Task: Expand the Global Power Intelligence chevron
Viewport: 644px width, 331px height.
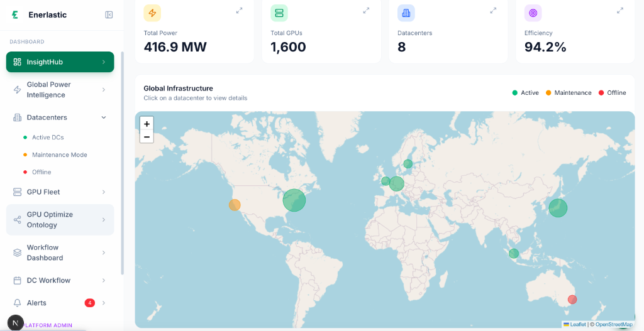Action: (104, 90)
